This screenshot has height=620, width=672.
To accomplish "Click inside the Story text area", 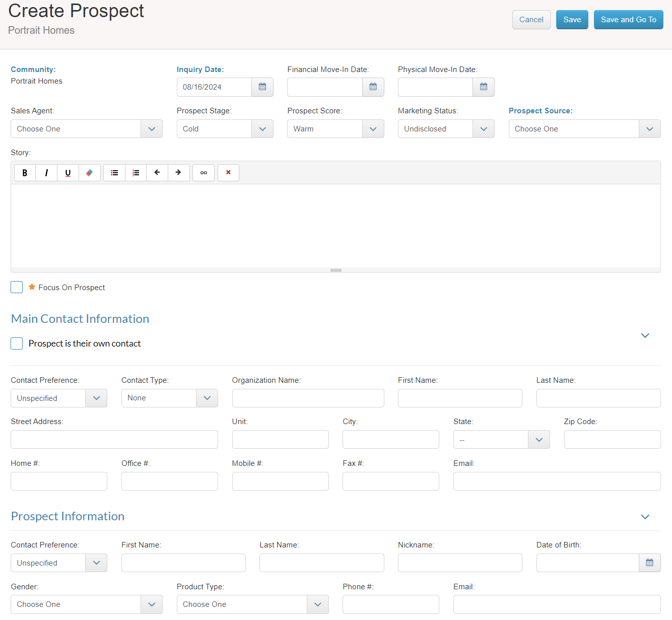I will 335,226.
